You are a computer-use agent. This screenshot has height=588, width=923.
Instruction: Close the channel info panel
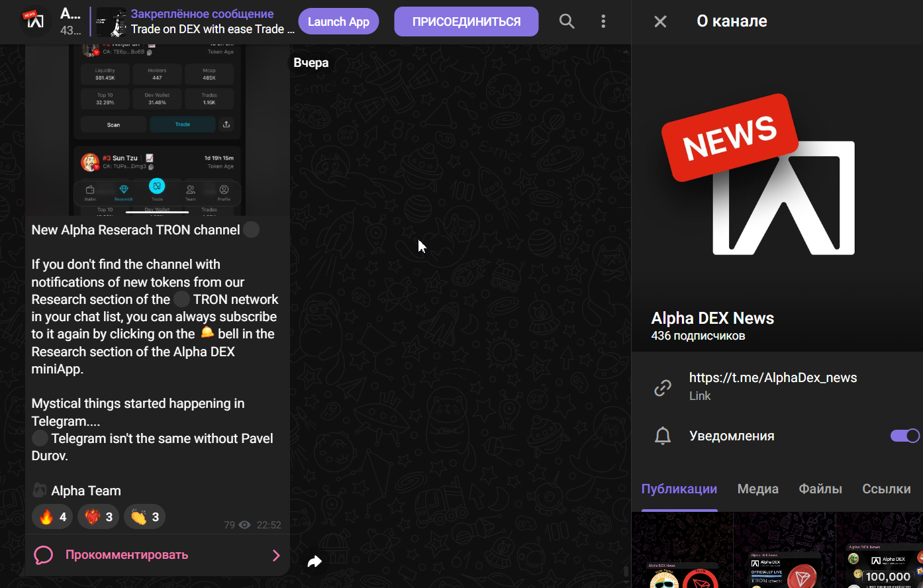(x=660, y=21)
